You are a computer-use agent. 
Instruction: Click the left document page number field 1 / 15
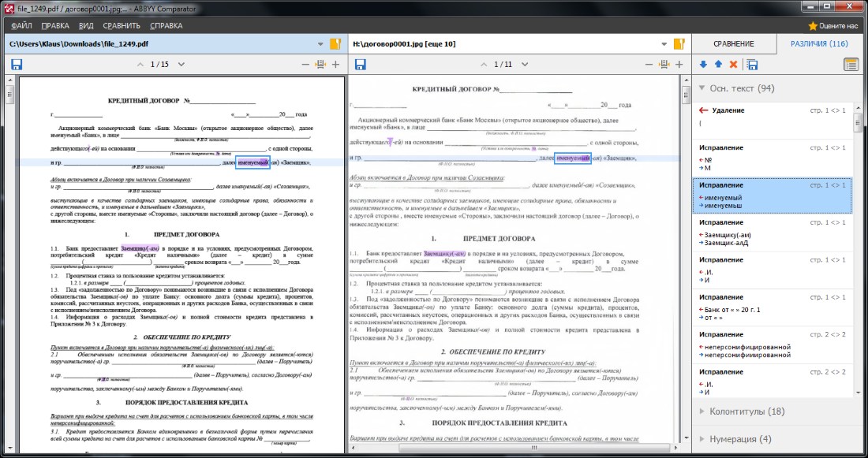coord(160,65)
